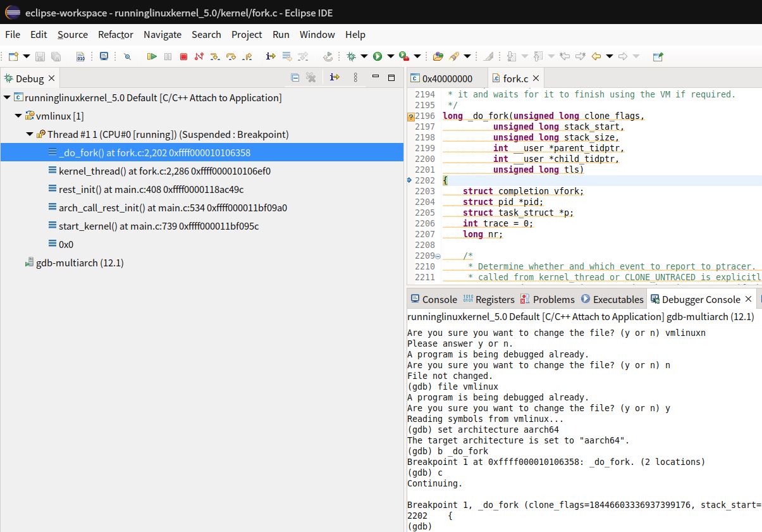Screen dimensions: 762x532
Task: Open the Debug view menu dots
Action: tap(355, 78)
